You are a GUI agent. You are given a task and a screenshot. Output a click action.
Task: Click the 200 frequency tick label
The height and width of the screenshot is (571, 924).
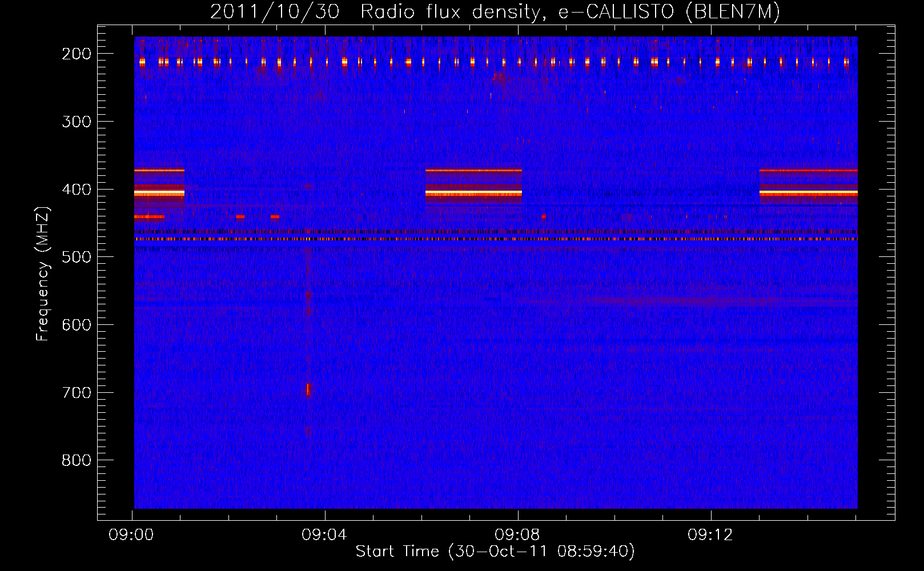point(77,54)
